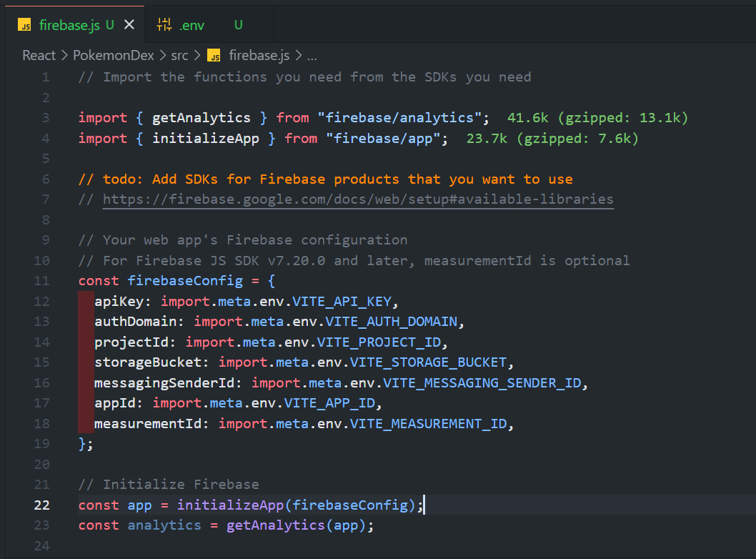Click the firebaseConfig declaration name

(185, 281)
